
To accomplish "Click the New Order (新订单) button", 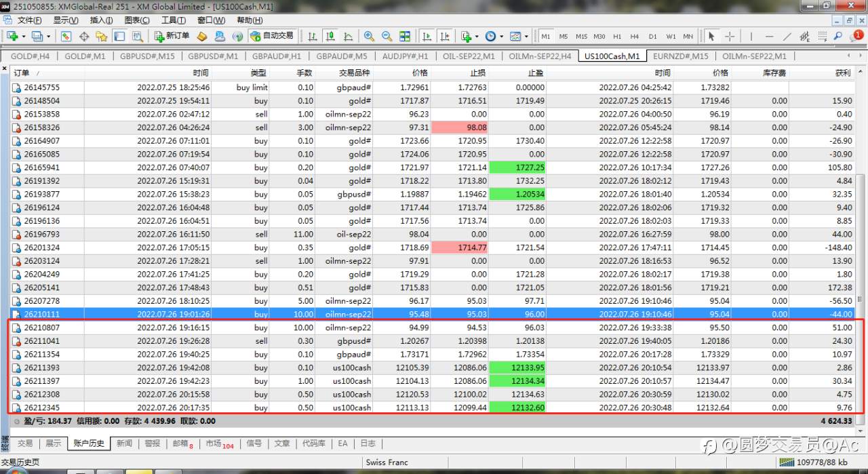I will (x=172, y=36).
